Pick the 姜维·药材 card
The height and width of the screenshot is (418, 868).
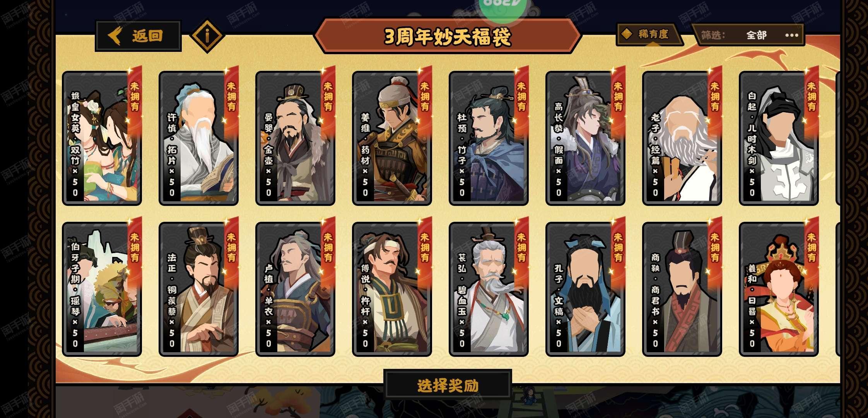pyautogui.click(x=392, y=138)
